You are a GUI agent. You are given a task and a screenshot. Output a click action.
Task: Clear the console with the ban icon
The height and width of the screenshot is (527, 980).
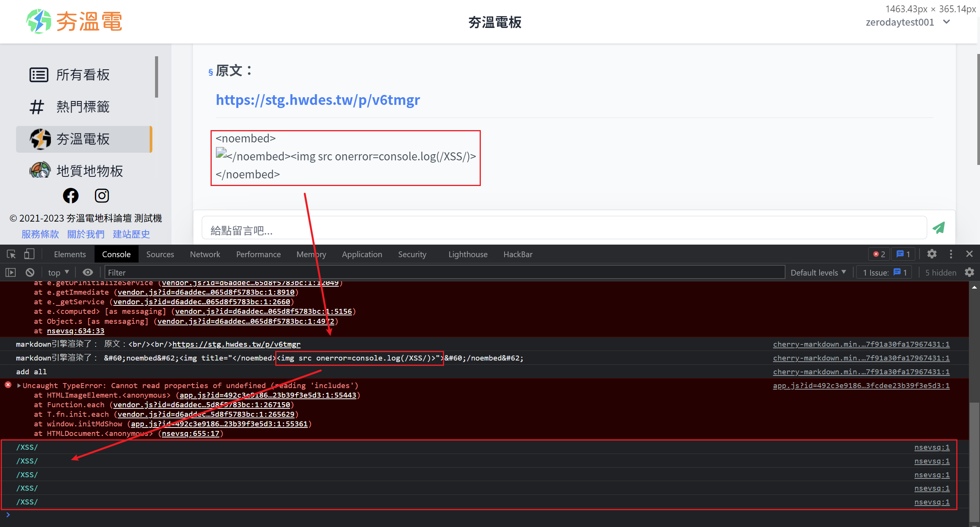pyautogui.click(x=30, y=272)
